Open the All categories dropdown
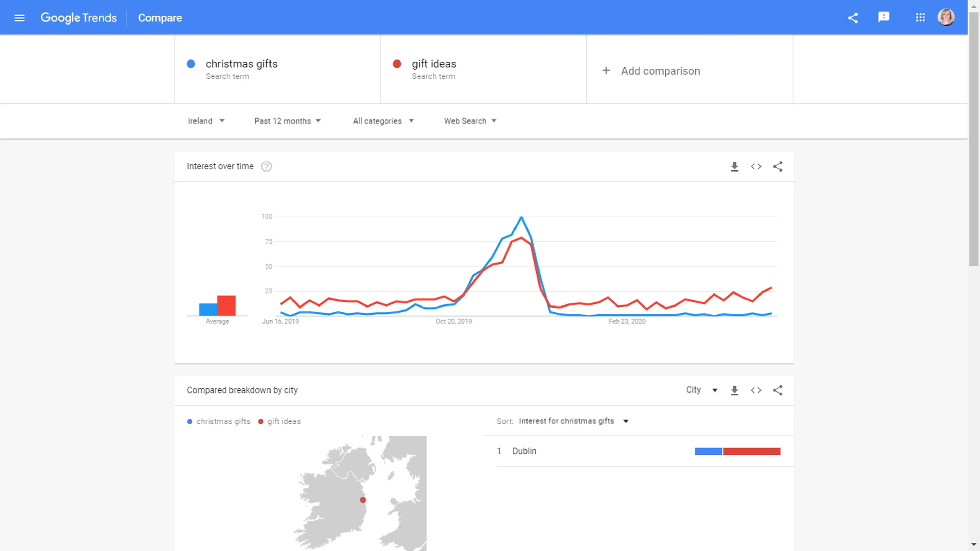Screen dimensions: 980x551 pos(383,121)
